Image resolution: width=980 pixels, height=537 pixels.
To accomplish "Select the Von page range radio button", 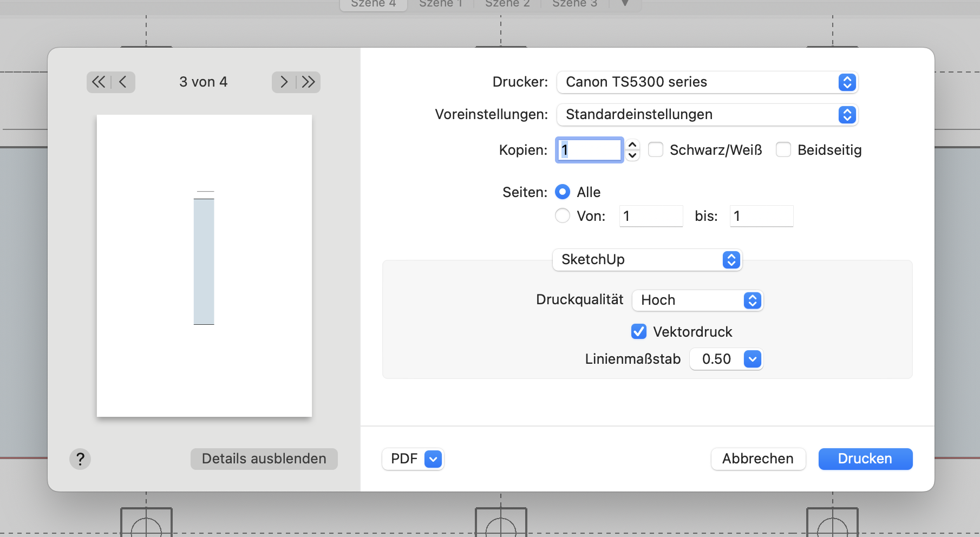I will [563, 216].
